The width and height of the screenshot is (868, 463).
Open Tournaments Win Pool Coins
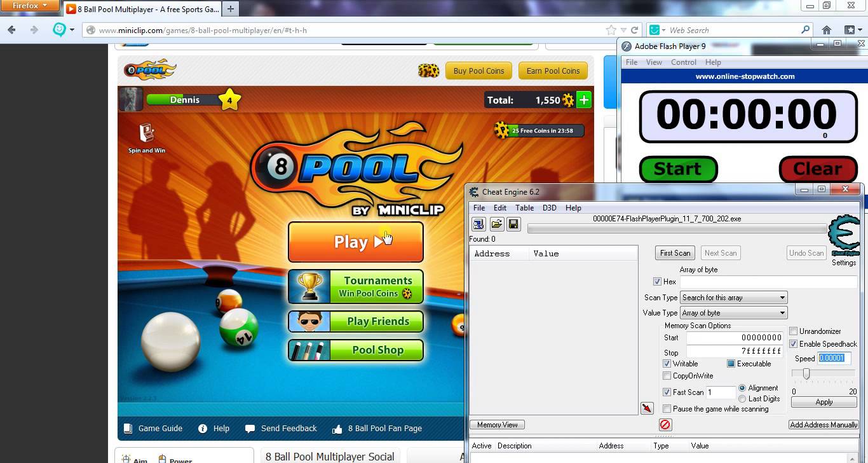point(356,287)
